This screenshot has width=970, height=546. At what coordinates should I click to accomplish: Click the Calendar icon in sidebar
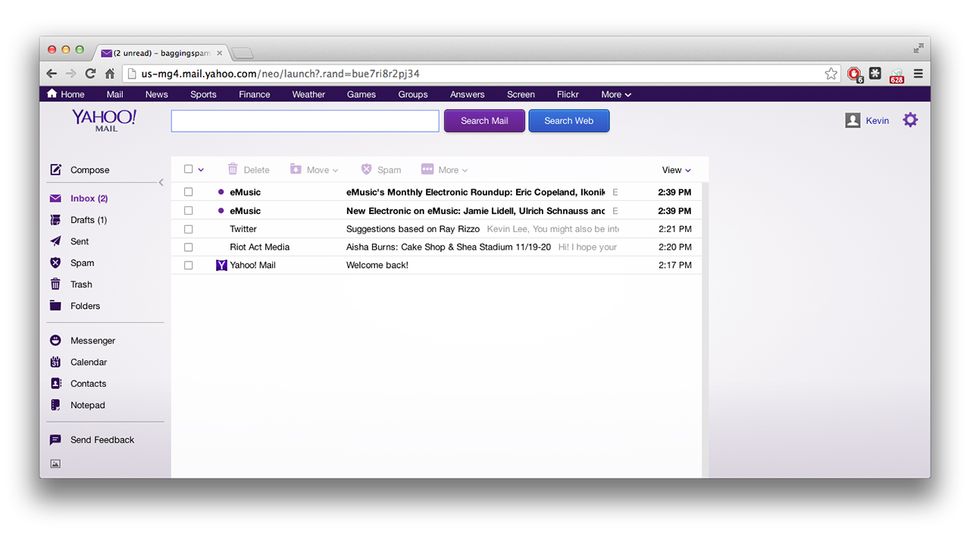pos(56,362)
